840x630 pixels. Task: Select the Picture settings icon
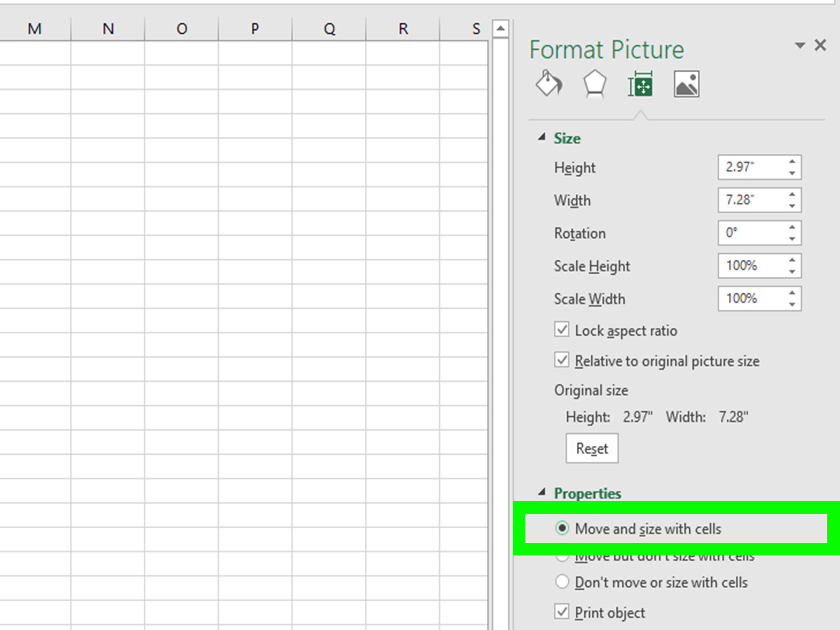pos(687,83)
